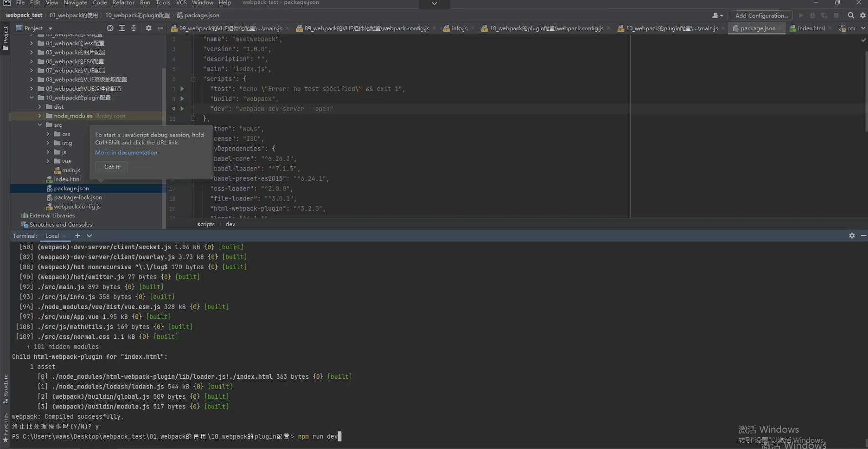Collapse the "scripts" block fold marker
The height and width of the screenshot is (449, 868).
coord(193,79)
